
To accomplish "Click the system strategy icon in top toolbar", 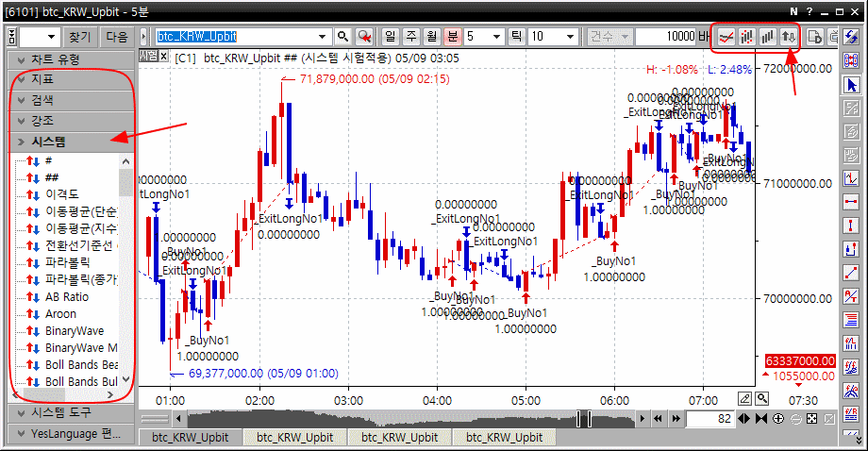I will click(x=790, y=37).
